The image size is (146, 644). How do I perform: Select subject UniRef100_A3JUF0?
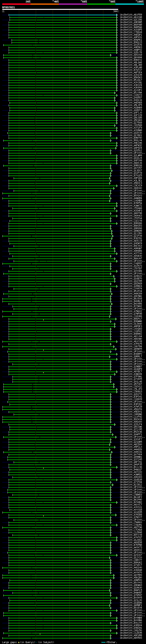[131, 90]
